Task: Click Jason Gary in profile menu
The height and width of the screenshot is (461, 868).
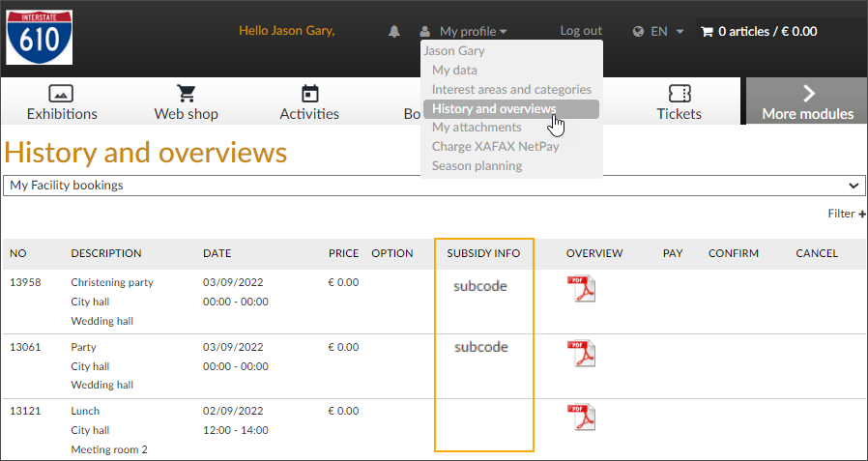Action: click(x=454, y=51)
